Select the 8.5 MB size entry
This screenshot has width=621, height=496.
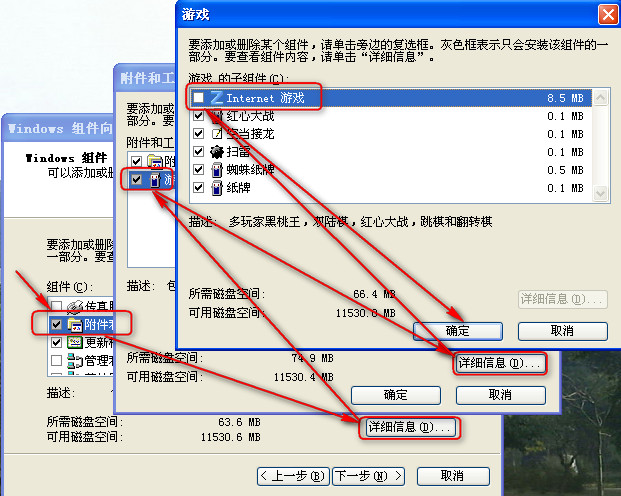pyautogui.click(x=565, y=98)
